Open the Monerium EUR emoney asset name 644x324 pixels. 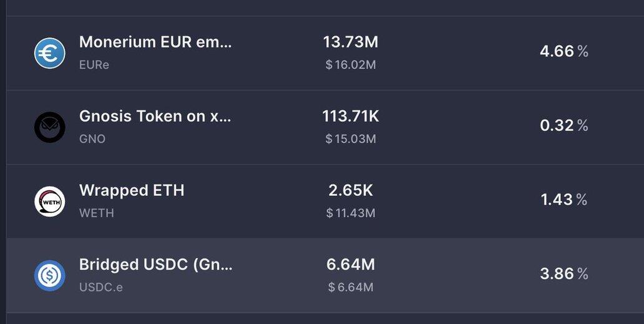pos(155,42)
